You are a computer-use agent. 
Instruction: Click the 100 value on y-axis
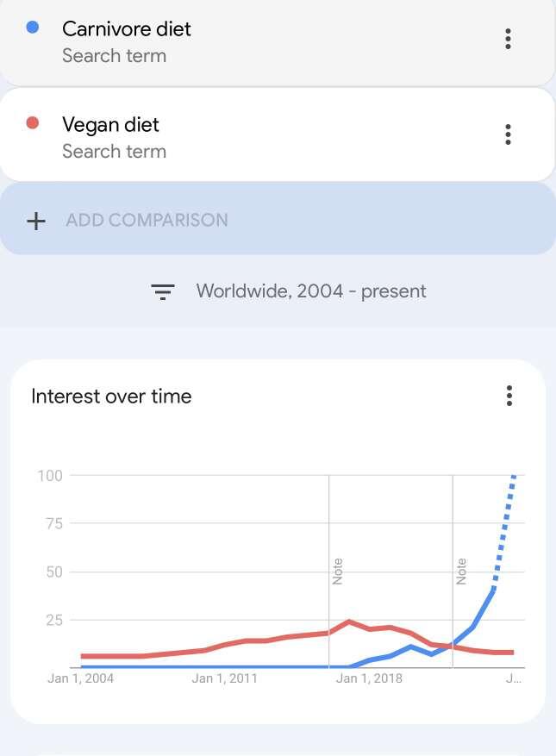click(x=50, y=476)
